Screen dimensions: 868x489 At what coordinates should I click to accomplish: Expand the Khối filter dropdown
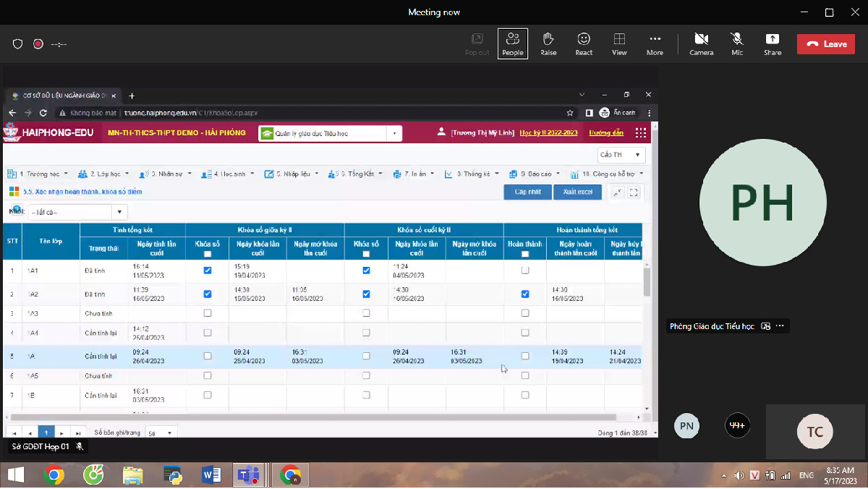pyautogui.click(x=119, y=212)
